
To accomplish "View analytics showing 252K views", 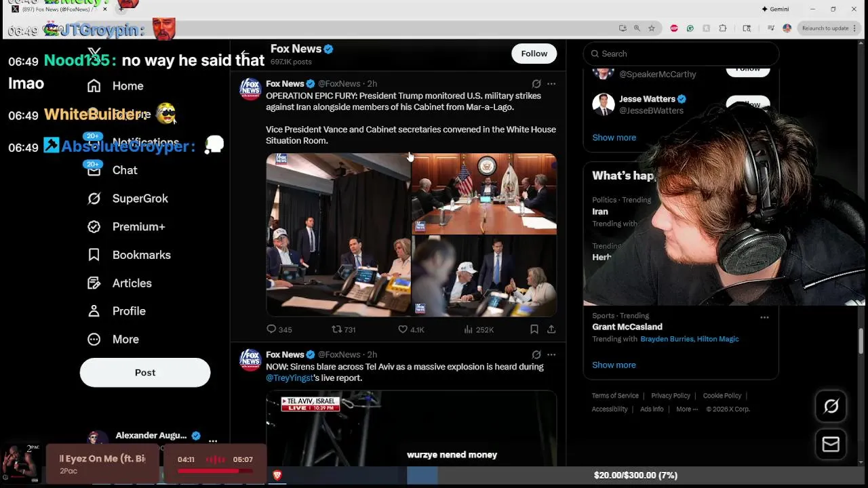I will point(479,329).
